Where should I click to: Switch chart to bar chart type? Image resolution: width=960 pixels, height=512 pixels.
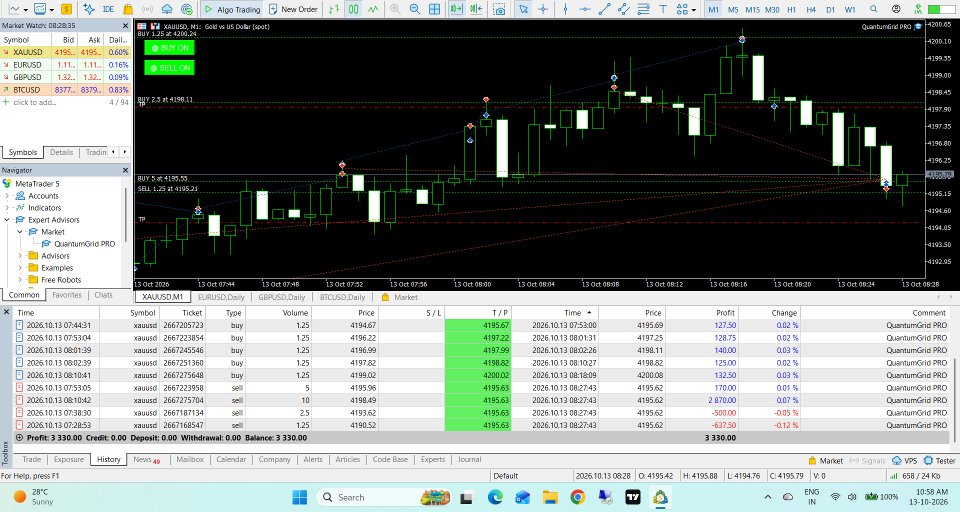pos(334,9)
